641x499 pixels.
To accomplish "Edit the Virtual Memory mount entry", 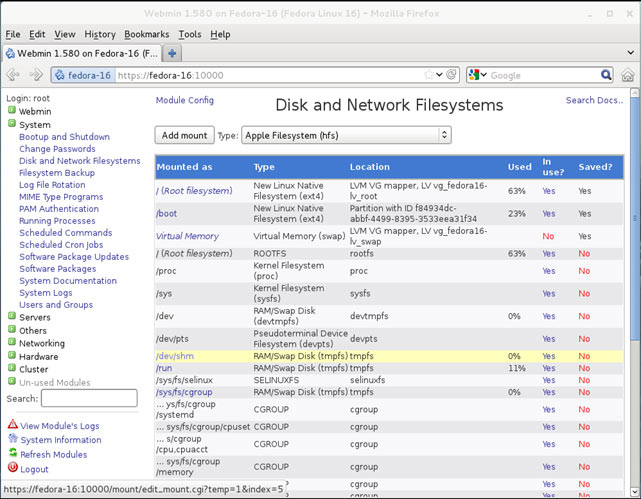I will point(187,236).
